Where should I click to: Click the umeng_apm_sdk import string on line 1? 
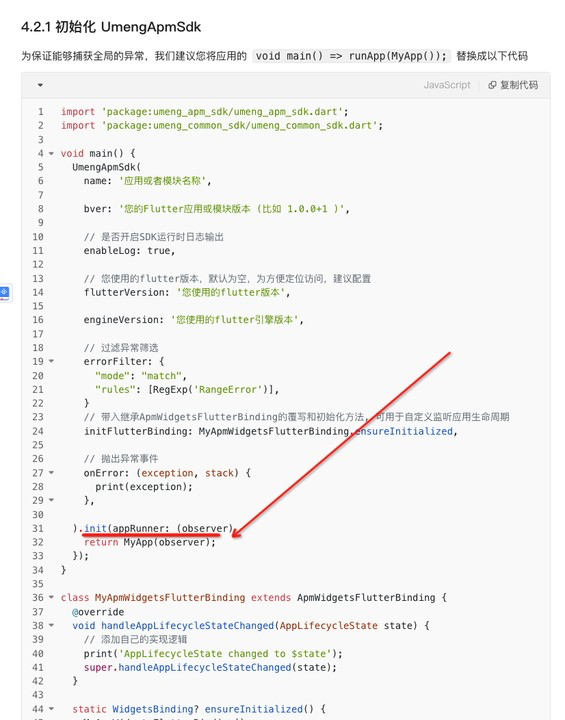(222, 112)
